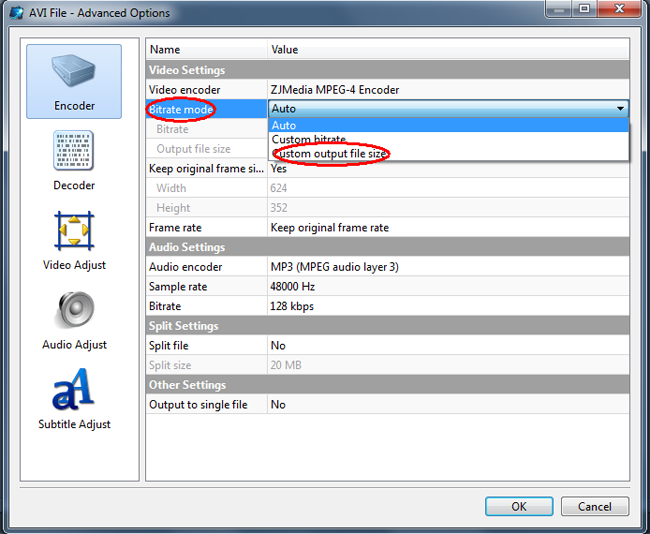Viewport: 650px width, 534px height.
Task: Click ZJMedia MPEG-4 Encoder value
Action: tap(335, 90)
